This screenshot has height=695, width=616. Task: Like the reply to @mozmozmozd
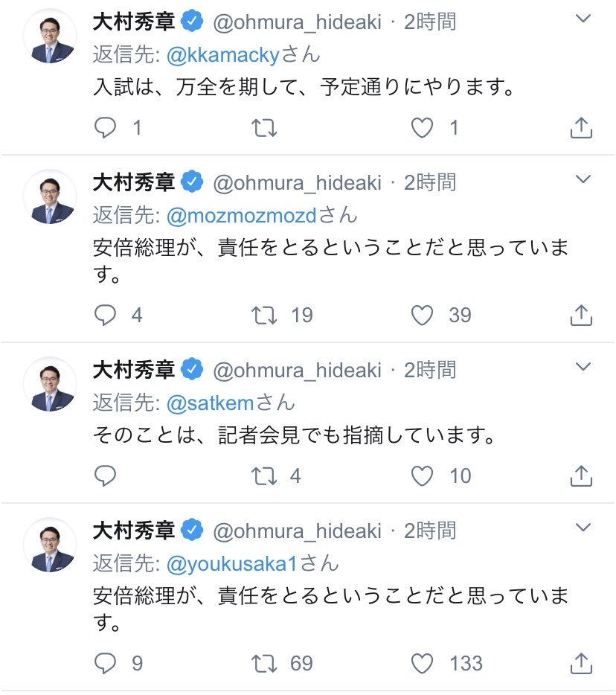coord(423,316)
